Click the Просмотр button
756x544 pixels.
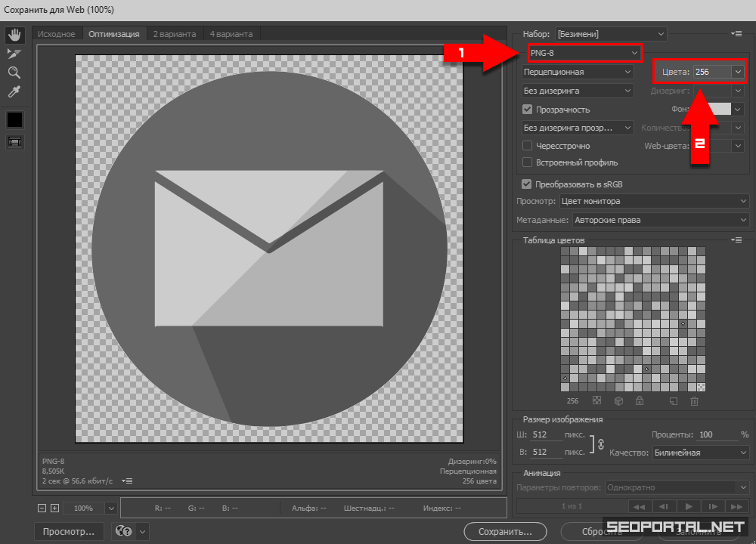(69, 531)
